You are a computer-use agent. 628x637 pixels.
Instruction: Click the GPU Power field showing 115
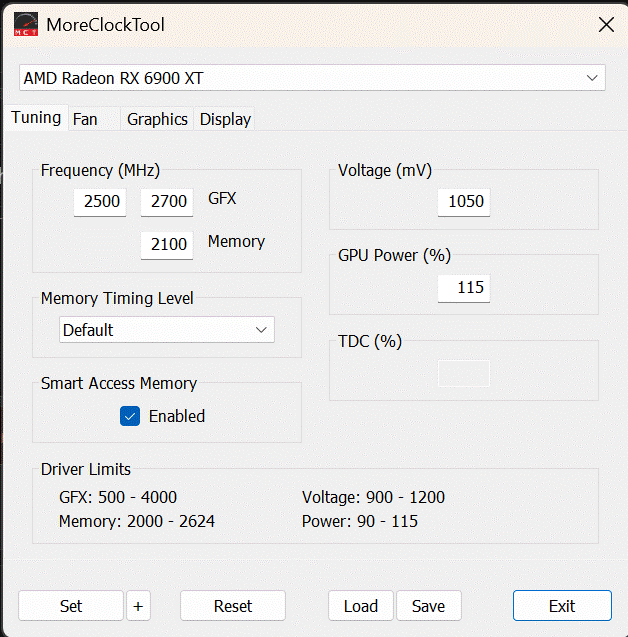(464, 288)
